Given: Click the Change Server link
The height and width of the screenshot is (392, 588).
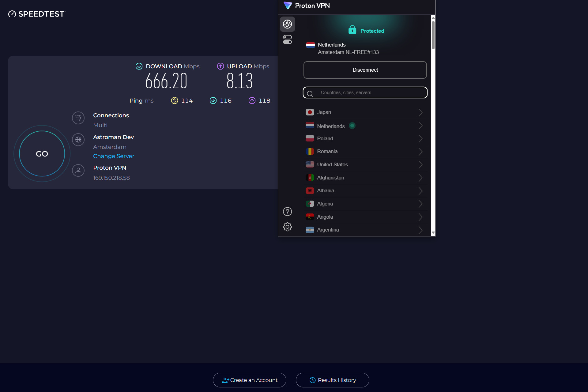Looking at the screenshot, I should [x=114, y=156].
